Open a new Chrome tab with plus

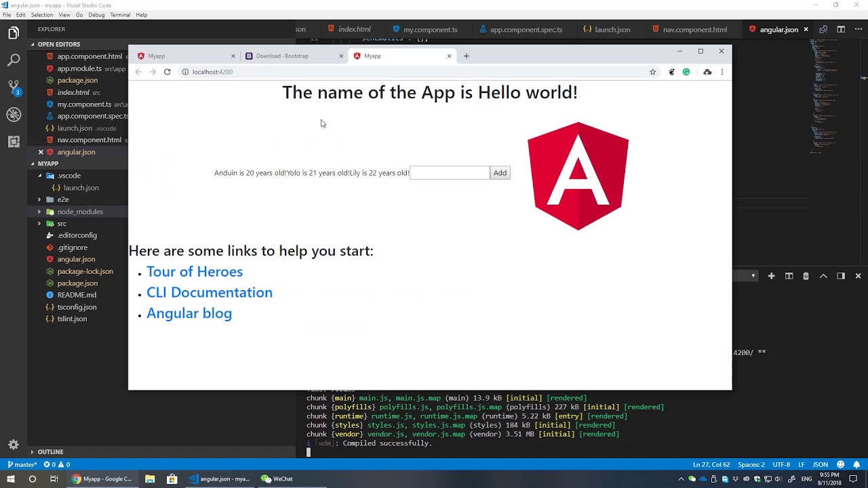466,56
